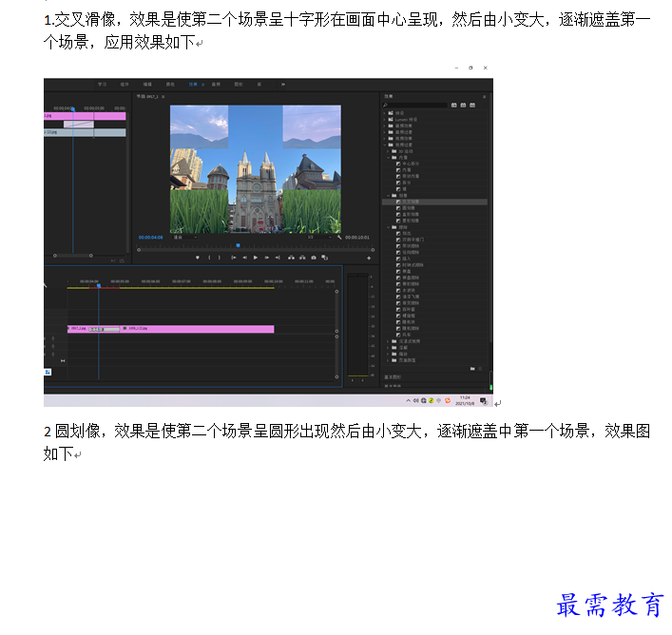Switch to the 图形 workspace tab

pyautogui.click(x=239, y=85)
